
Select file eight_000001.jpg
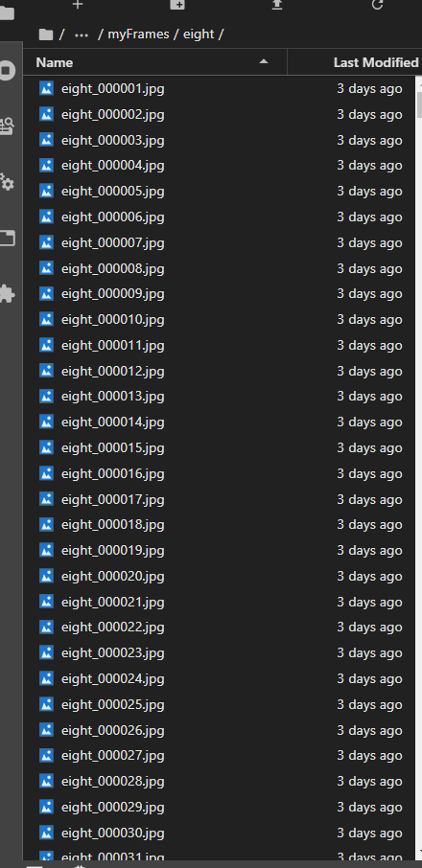tap(219, 88)
